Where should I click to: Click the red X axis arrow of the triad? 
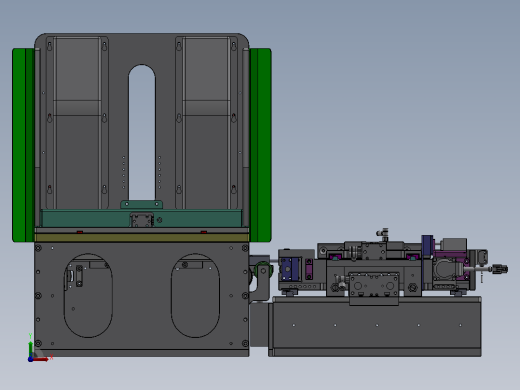click(41, 359)
